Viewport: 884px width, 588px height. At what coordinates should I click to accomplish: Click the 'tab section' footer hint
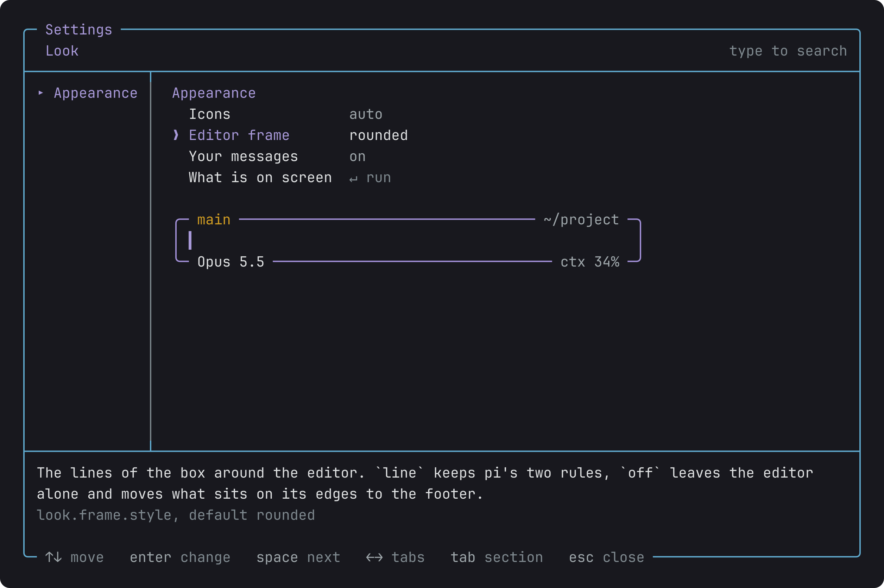point(497,557)
